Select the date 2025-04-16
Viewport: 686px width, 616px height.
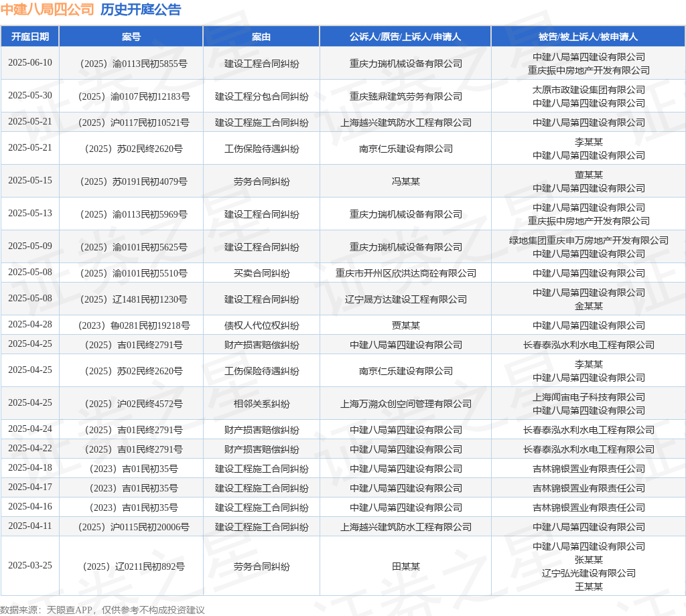tap(29, 506)
